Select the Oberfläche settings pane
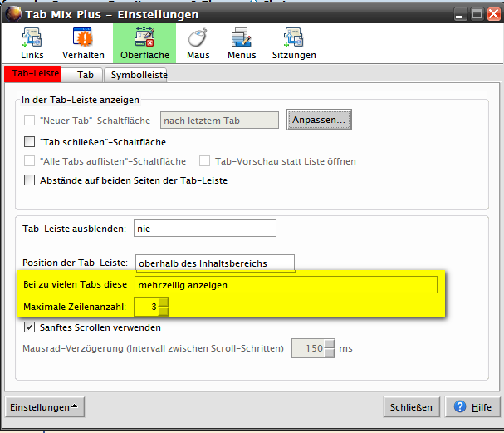The image size is (504, 433). [x=144, y=43]
